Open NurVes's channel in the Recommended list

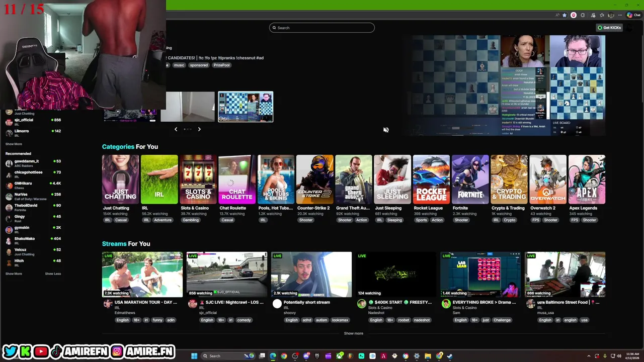pos(33,197)
